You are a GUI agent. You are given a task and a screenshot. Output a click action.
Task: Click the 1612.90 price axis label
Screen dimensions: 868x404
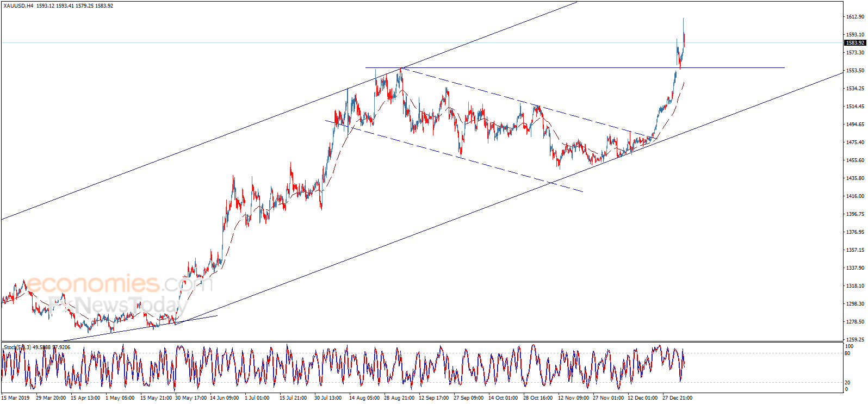[855, 17]
